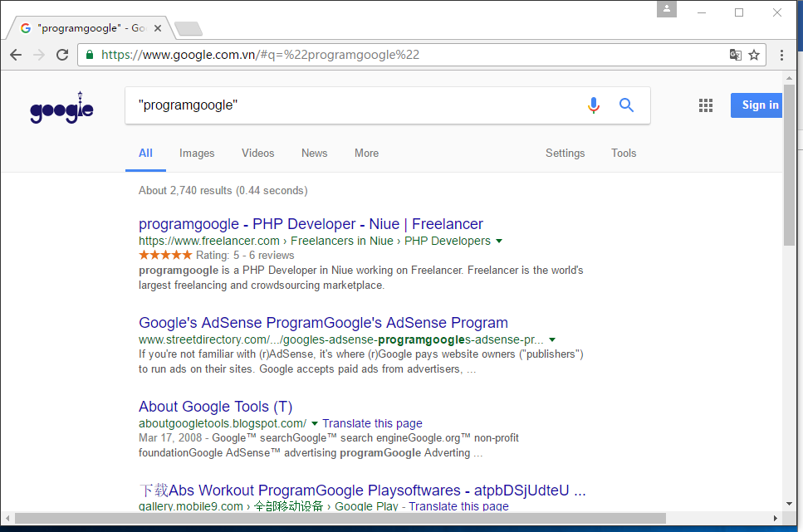803x532 pixels.
Task: Click the "About 2,740 results" text
Action: tap(185, 191)
